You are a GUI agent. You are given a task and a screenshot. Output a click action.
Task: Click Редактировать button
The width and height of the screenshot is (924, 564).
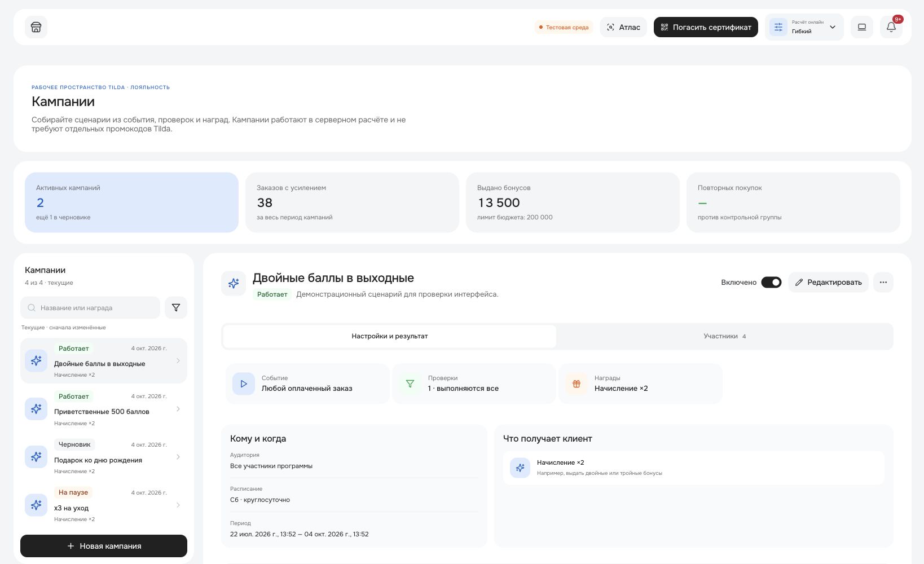click(828, 282)
